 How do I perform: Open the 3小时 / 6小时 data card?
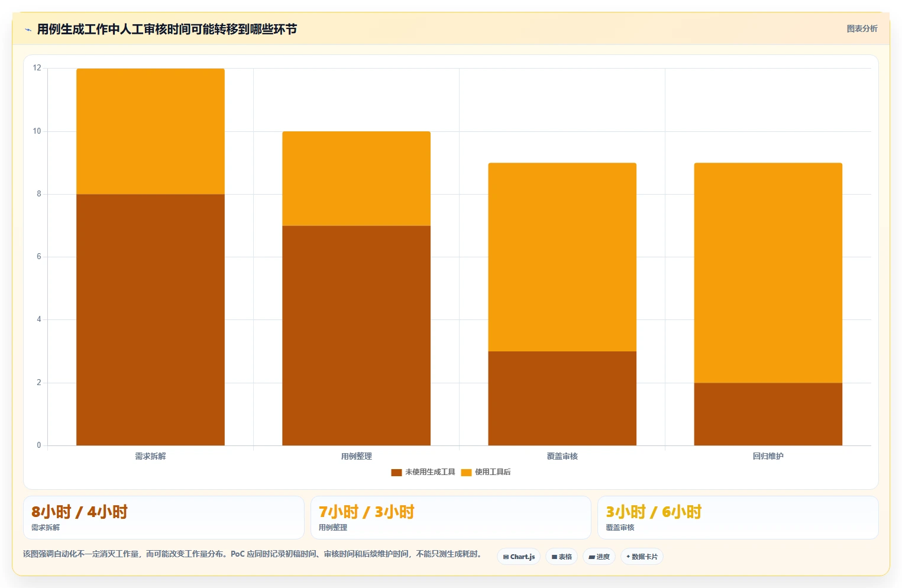[738, 518]
